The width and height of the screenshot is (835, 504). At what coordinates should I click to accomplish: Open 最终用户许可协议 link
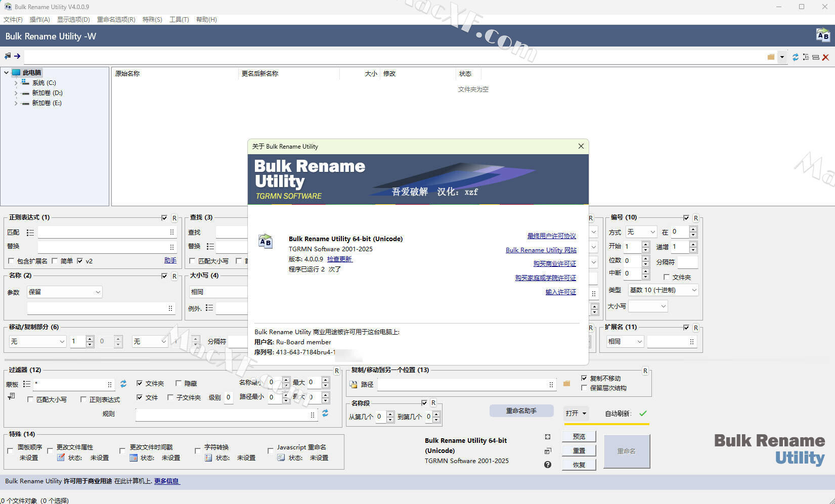[x=552, y=236]
